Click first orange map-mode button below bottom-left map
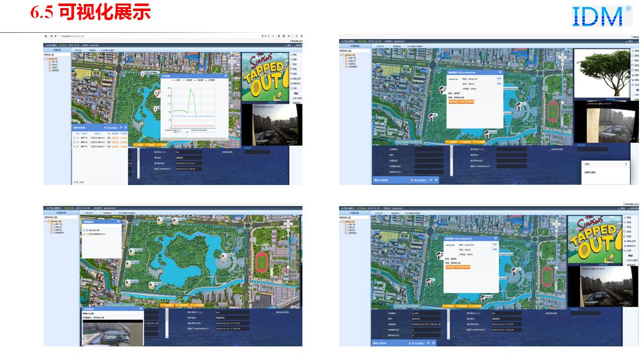 coord(166,305)
